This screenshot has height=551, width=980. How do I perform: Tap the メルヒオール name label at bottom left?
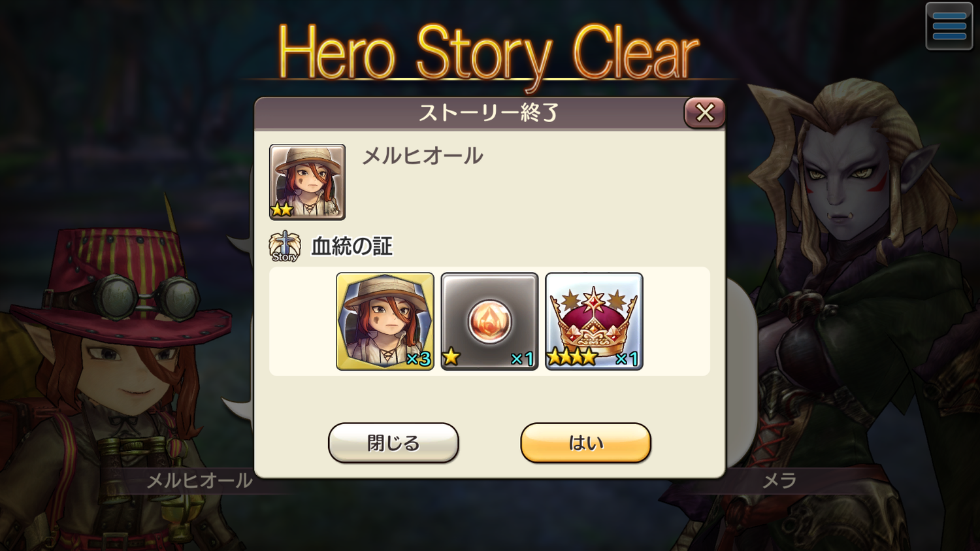coord(199,481)
